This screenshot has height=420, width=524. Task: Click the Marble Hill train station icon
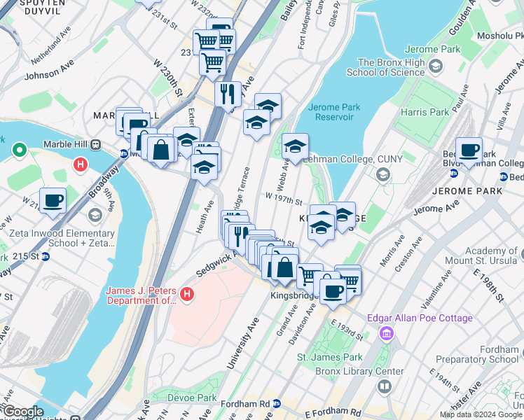(96, 145)
